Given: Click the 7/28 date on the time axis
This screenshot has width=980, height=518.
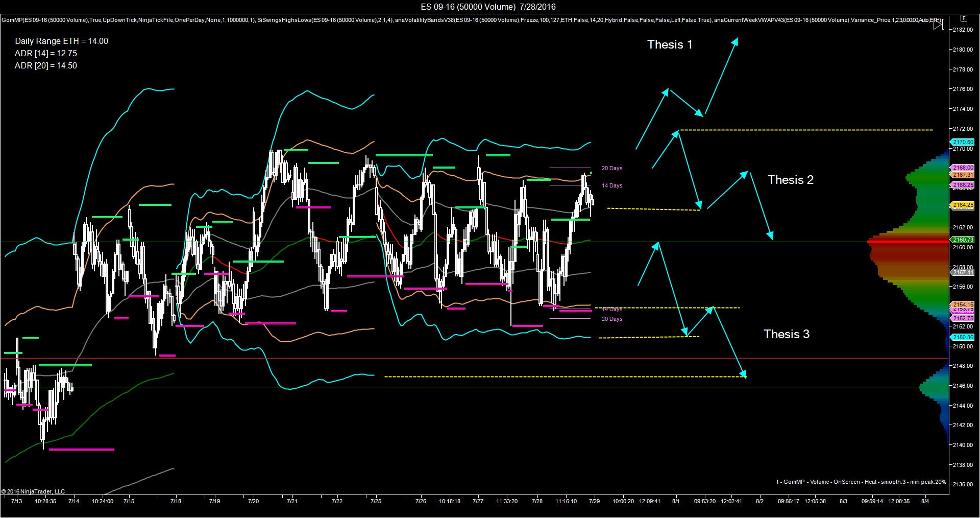Looking at the screenshot, I should (x=537, y=501).
